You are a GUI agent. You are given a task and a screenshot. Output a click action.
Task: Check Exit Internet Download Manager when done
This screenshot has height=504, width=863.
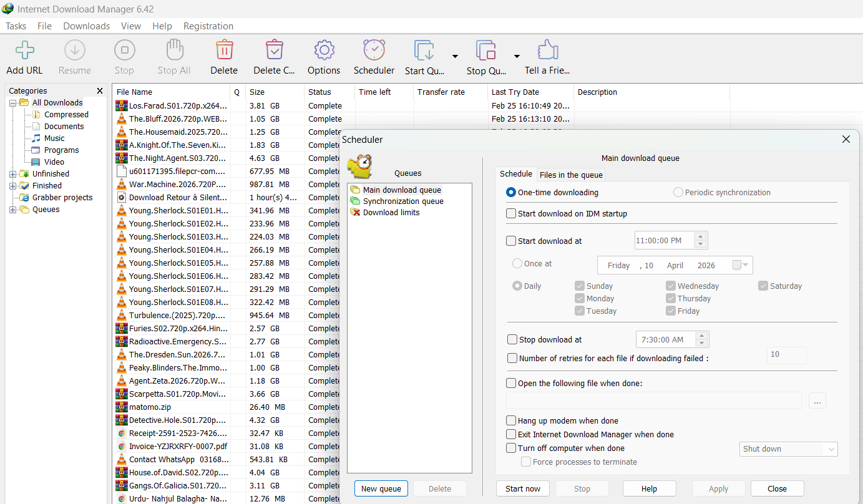point(511,434)
